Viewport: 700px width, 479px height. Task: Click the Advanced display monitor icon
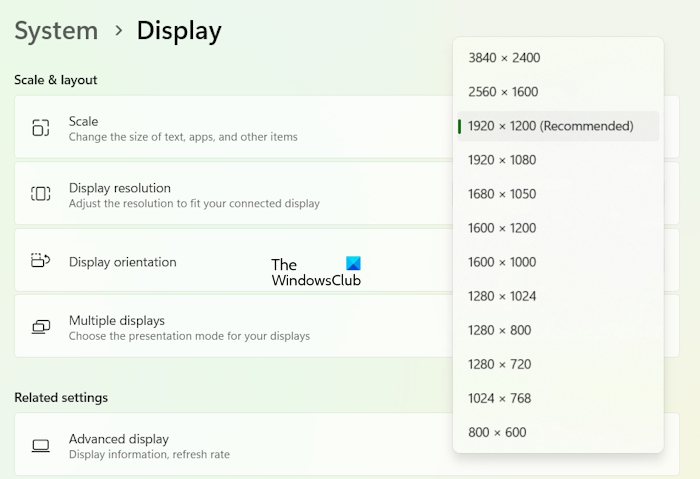(40, 445)
